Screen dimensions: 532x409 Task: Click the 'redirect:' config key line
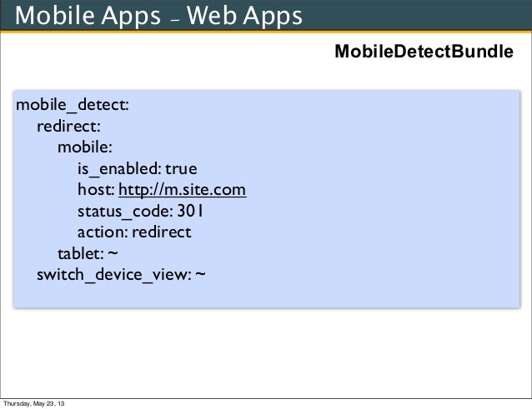68,127
